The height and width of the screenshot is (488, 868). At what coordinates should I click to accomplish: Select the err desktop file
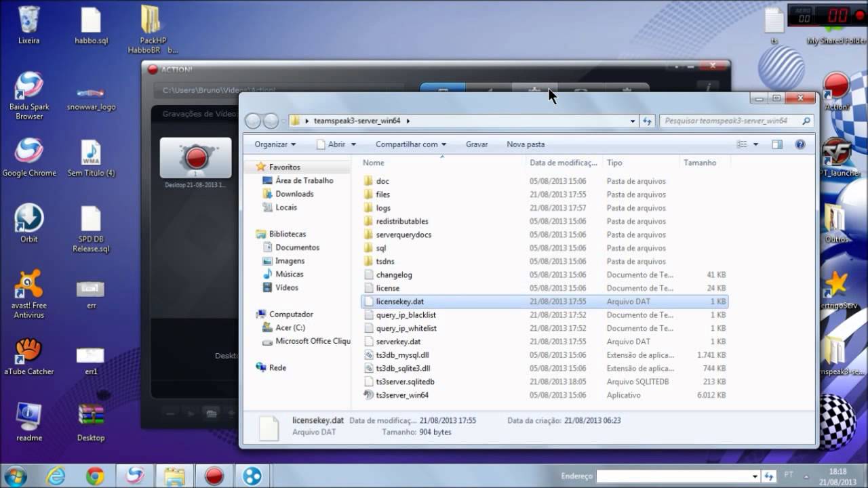91,293
